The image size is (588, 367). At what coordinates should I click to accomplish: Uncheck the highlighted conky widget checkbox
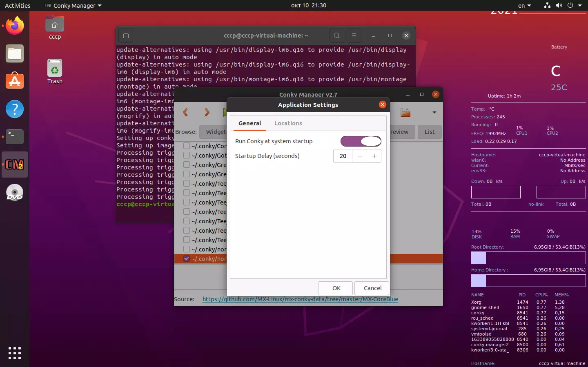point(187,258)
